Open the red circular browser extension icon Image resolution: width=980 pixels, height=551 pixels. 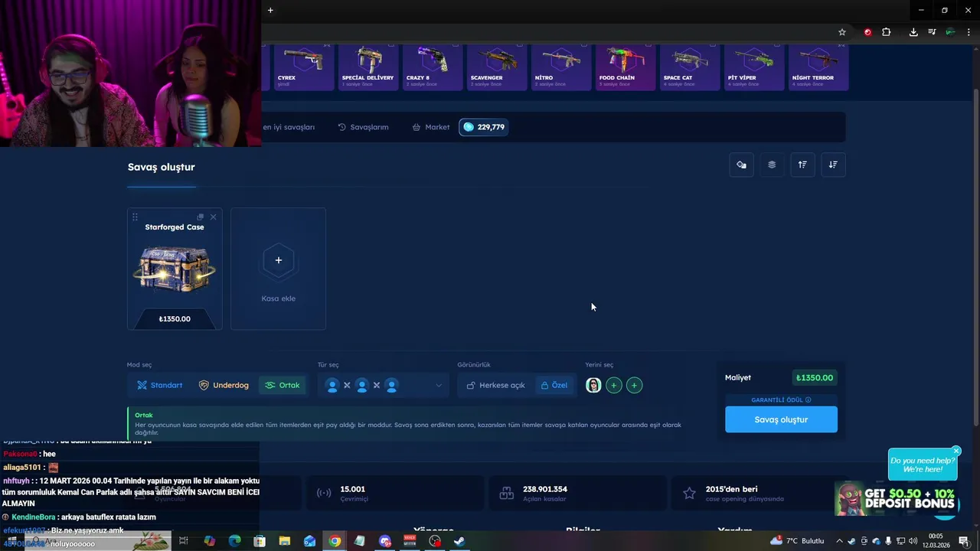coord(867,32)
